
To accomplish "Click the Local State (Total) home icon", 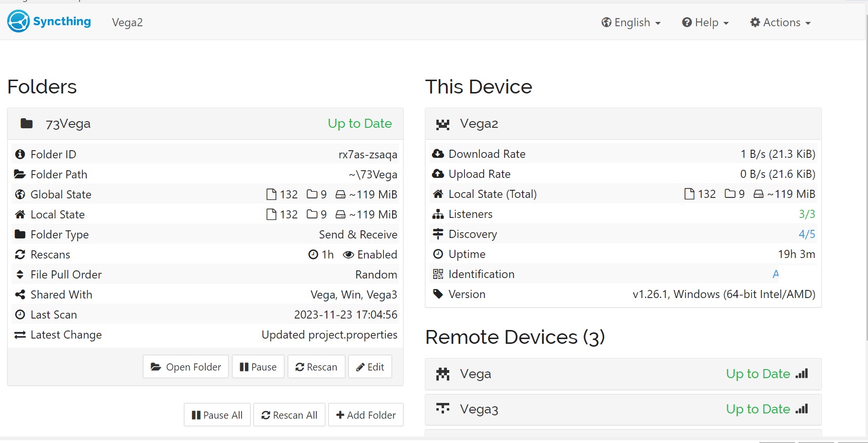I will 438,194.
